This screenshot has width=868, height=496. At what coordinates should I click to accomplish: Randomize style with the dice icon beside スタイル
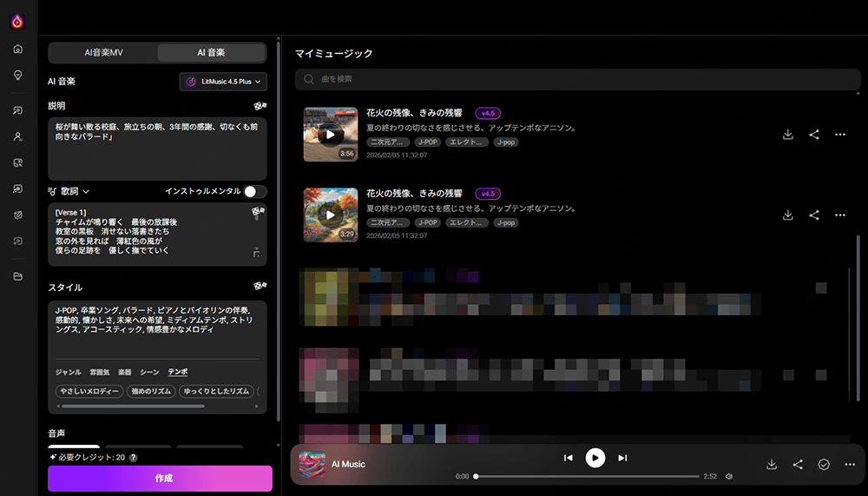[x=260, y=286]
